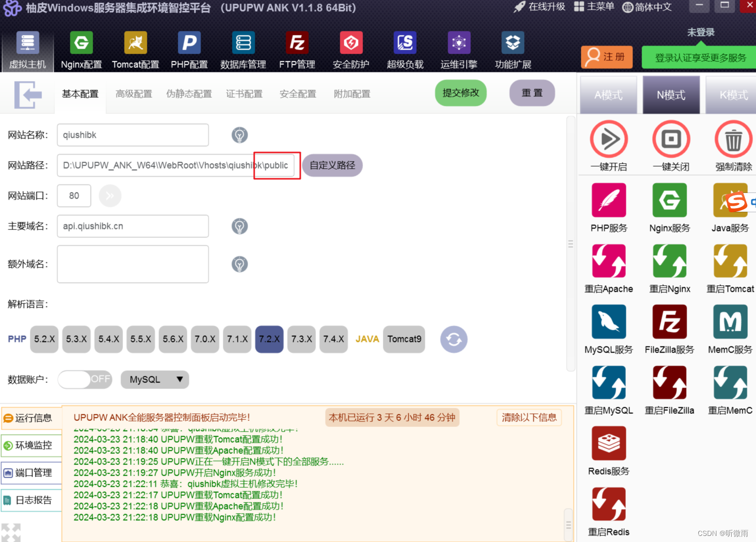Toggle Nginx服务 icon

click(669, 200)
